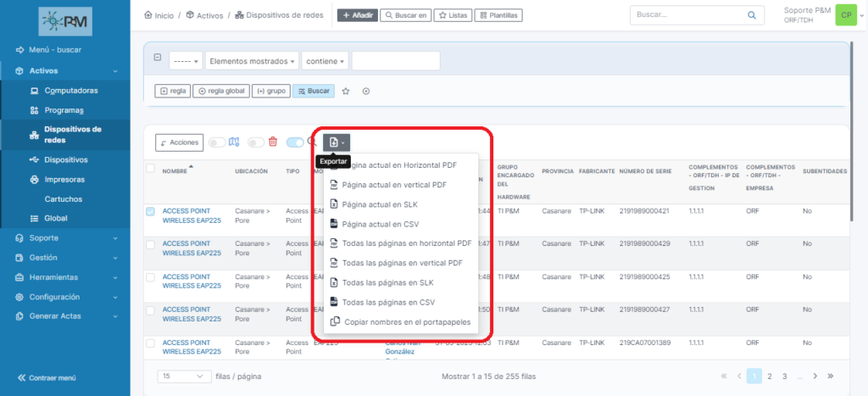Click the magnifier icon in top search box
The height and width of the screenshot is (396, 868).
pyautogui.click(x=751, y=15)
